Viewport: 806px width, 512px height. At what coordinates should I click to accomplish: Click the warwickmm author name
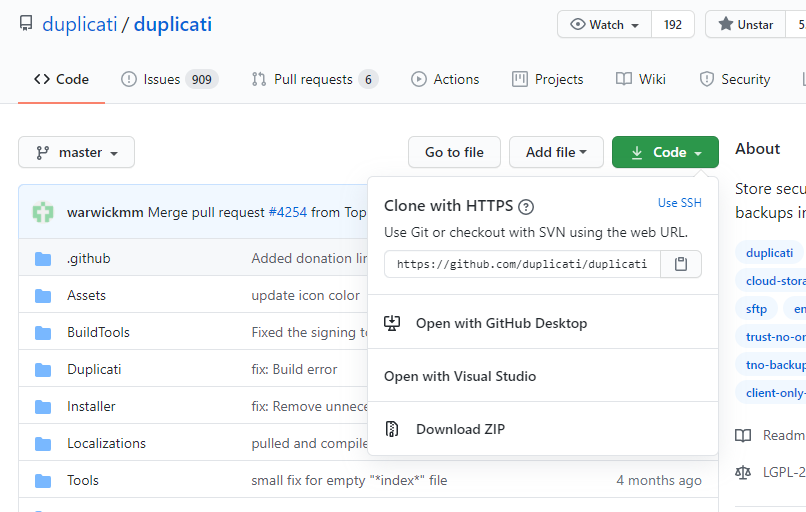coord(105,212)
